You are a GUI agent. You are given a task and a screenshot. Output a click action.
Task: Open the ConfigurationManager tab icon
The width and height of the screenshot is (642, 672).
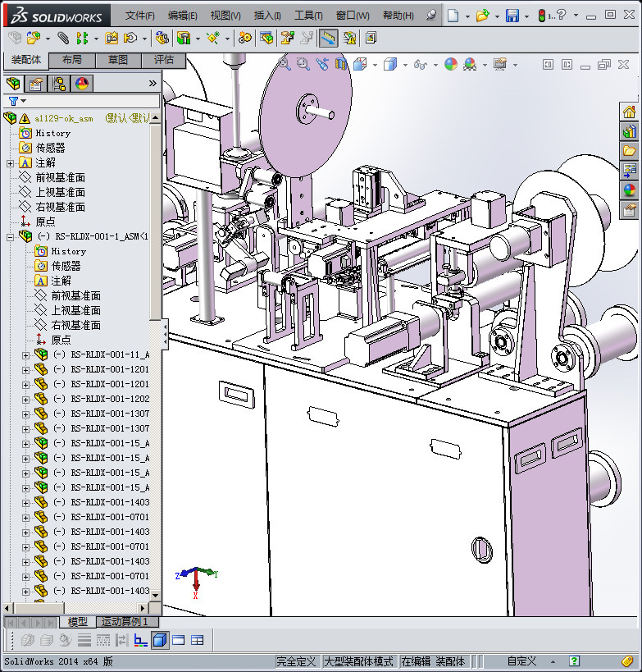[x=59, y=84]
